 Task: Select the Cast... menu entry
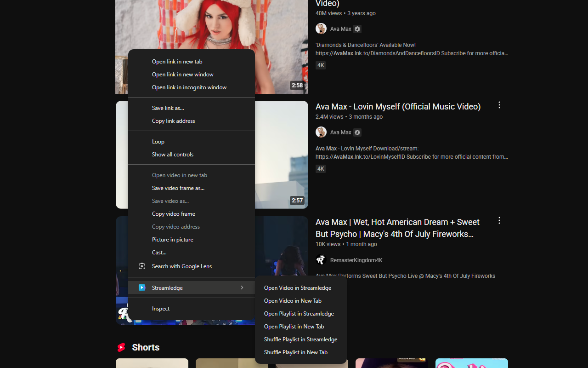coord(192,253)
